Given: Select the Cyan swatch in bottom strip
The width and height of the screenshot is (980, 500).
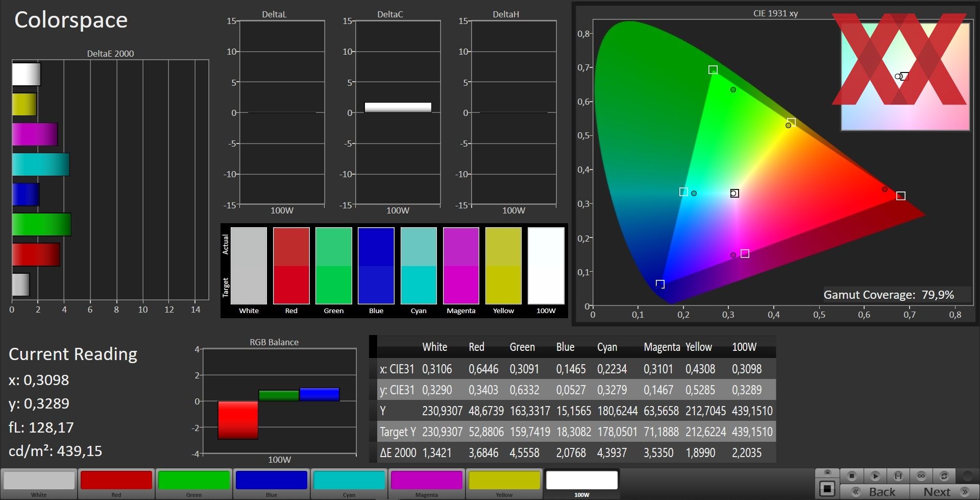Looking at the screenshot, I should [x=349, y=484].
